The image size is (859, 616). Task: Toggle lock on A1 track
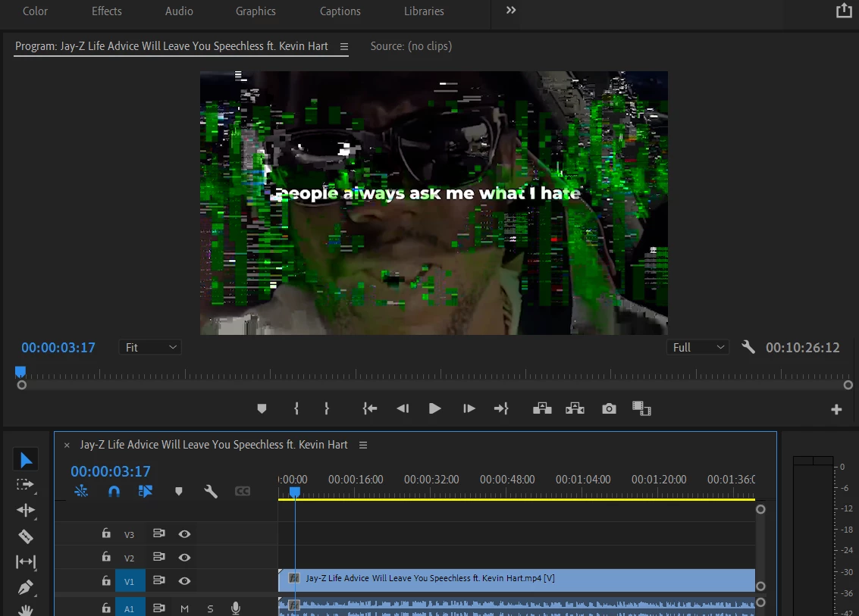[106, 608]
